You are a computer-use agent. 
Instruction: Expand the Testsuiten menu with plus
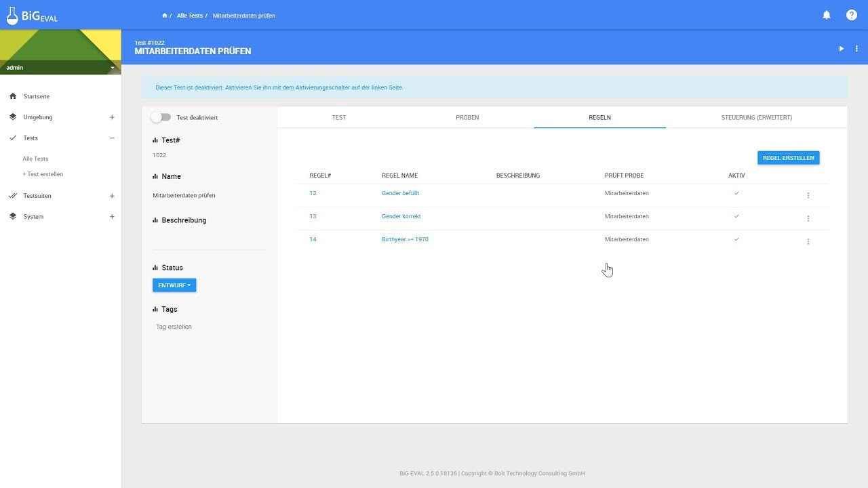pyautogui.click(x=112, y=196)
